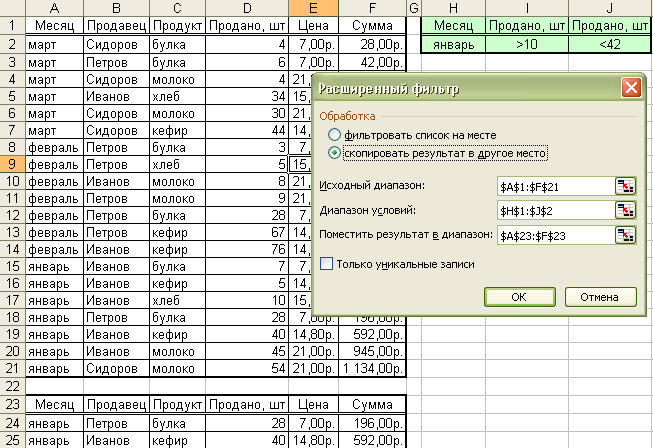
Task: Click 'февраль' cell in row 10
Action: (54, 182)
